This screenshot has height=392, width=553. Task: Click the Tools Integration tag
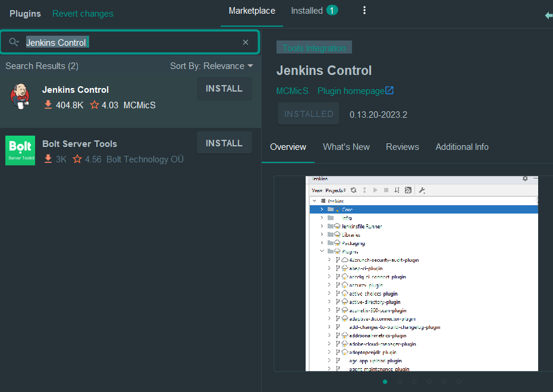314,48
